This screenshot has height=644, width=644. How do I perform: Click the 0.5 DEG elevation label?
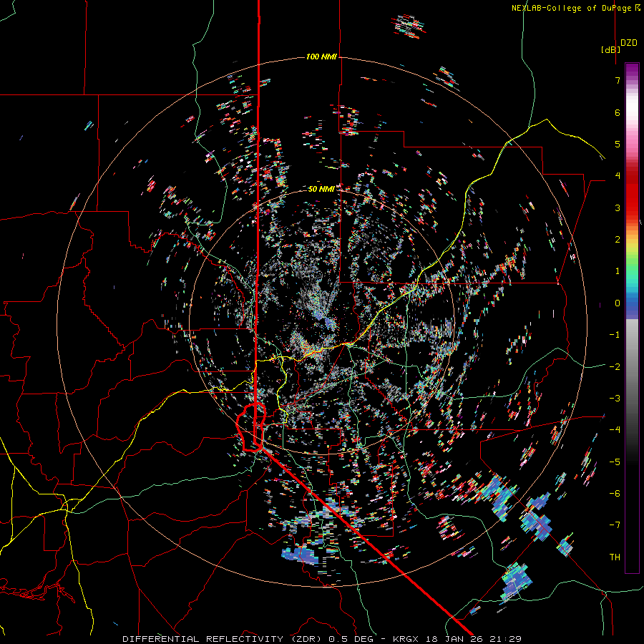click(x=351, y=639)
